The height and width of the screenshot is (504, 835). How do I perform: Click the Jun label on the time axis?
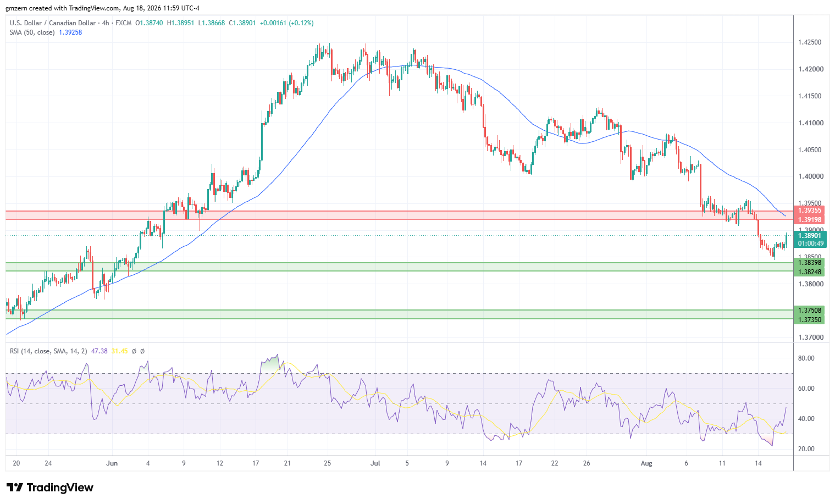(x=112, y=463)
